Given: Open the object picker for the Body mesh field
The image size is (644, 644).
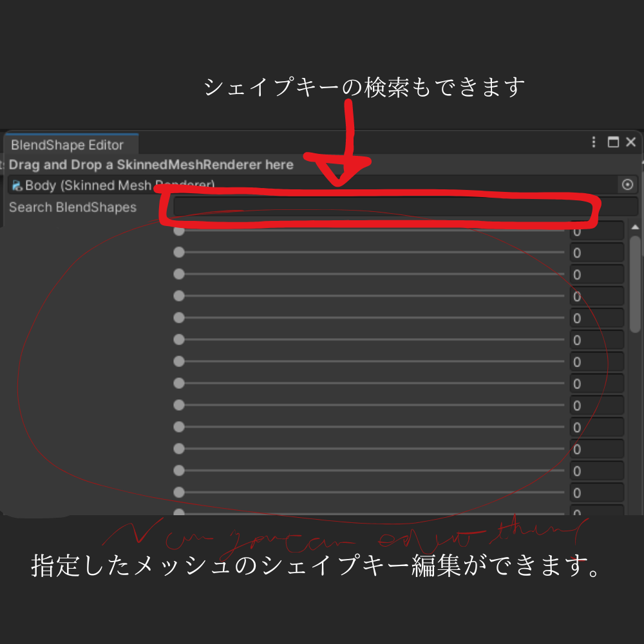Looking at the screenshot, I should point(627,185).
